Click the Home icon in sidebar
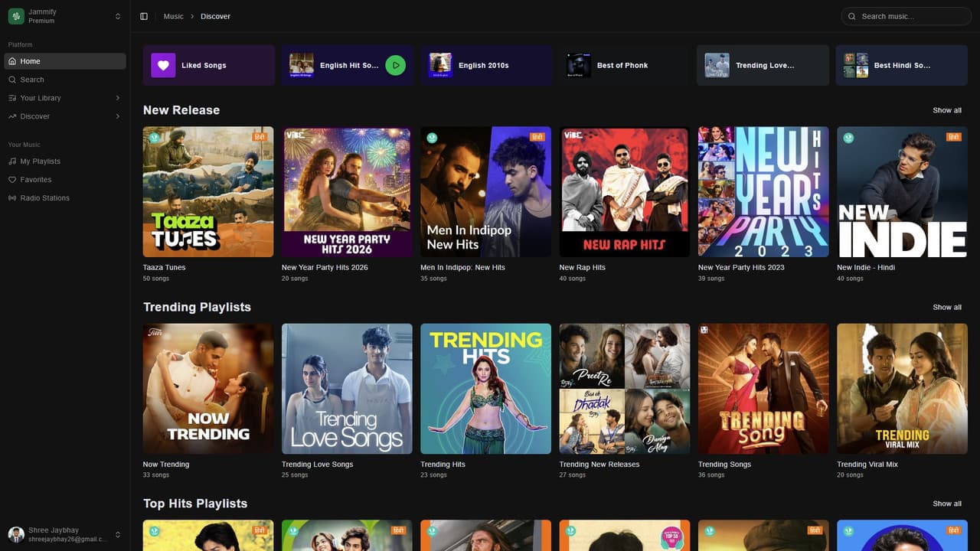980x551 pixels. (12, 61)
